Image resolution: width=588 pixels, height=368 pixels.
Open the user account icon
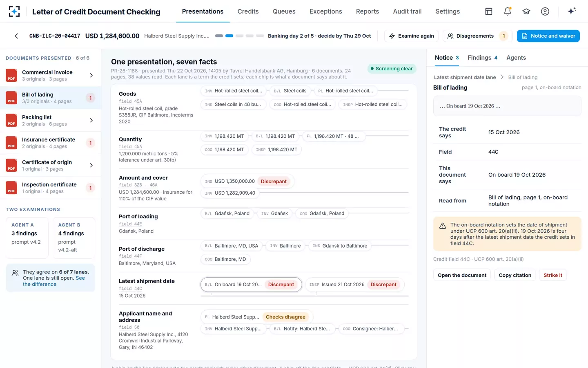545,11
